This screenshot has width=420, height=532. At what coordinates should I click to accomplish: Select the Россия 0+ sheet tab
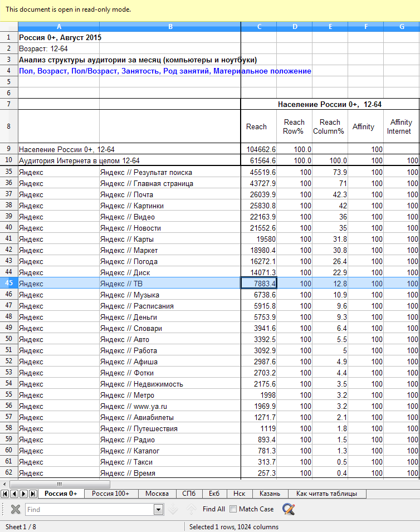(x=61, y=494)
